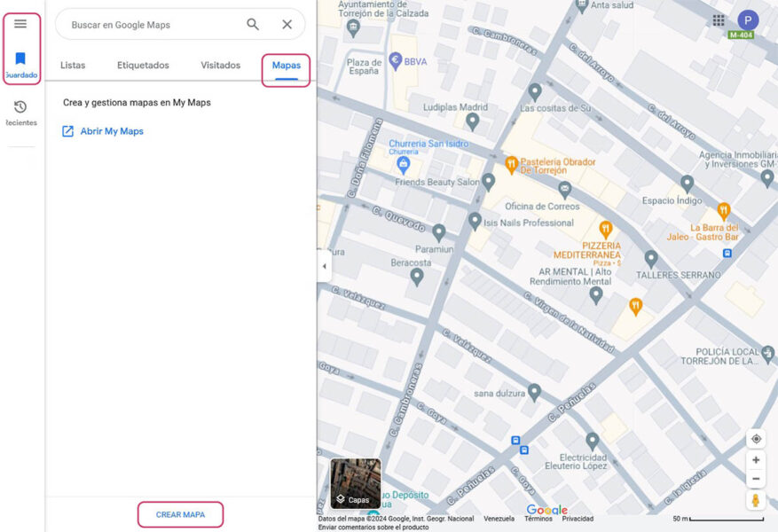
Task: Clear the search with the X icon
Action: [287, 24]
